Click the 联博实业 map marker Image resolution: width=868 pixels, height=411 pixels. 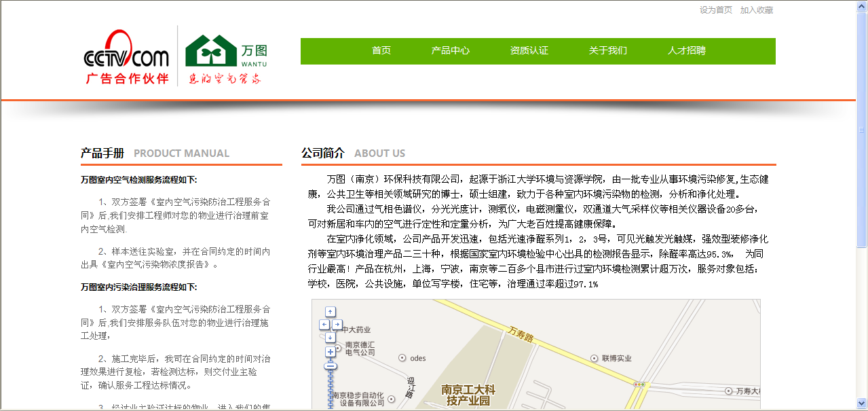coord(595,358)
